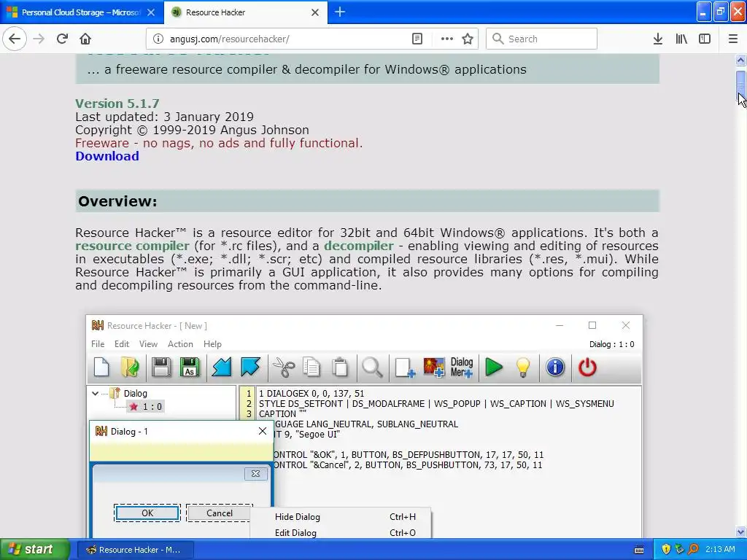Open the Downloads panel
Viewport: 747px width, 560px height.
(658, 39)
